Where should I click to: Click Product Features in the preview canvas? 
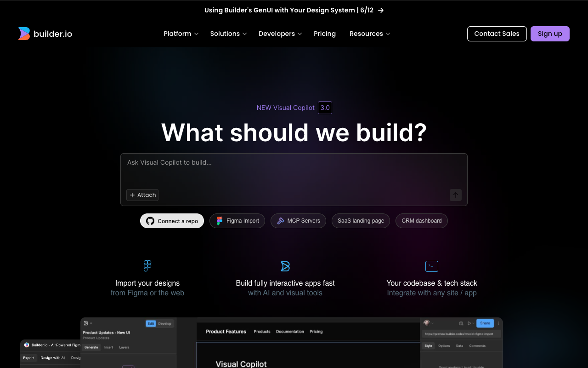[x=226, y=332]
